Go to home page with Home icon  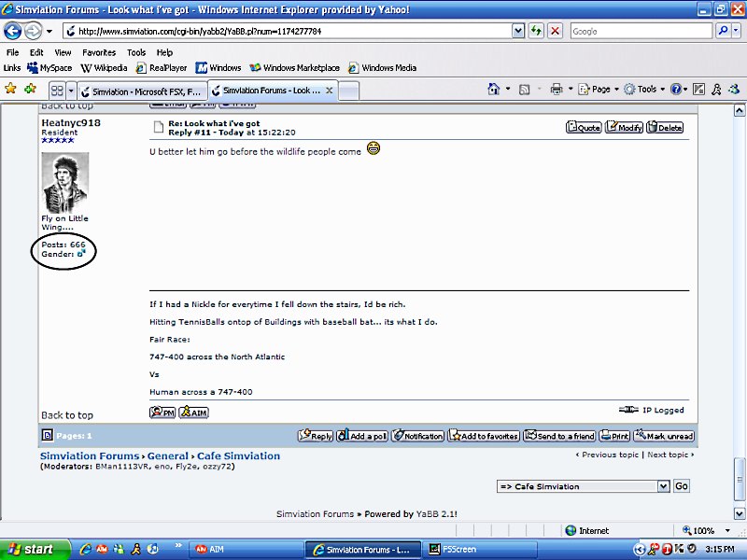click(x=494, y=89)
